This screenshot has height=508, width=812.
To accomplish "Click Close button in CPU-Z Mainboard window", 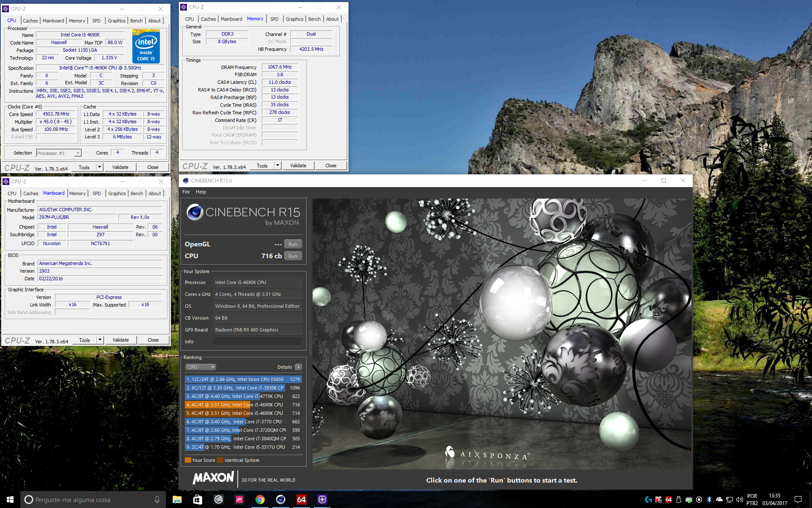I will pyautogui.click(x=153, y=340).
